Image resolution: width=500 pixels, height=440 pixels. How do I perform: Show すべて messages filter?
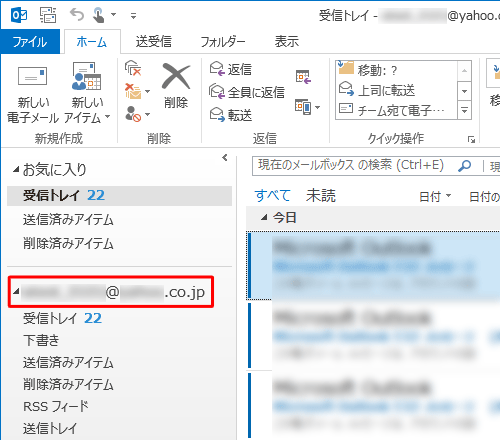[x=272, y=196]
